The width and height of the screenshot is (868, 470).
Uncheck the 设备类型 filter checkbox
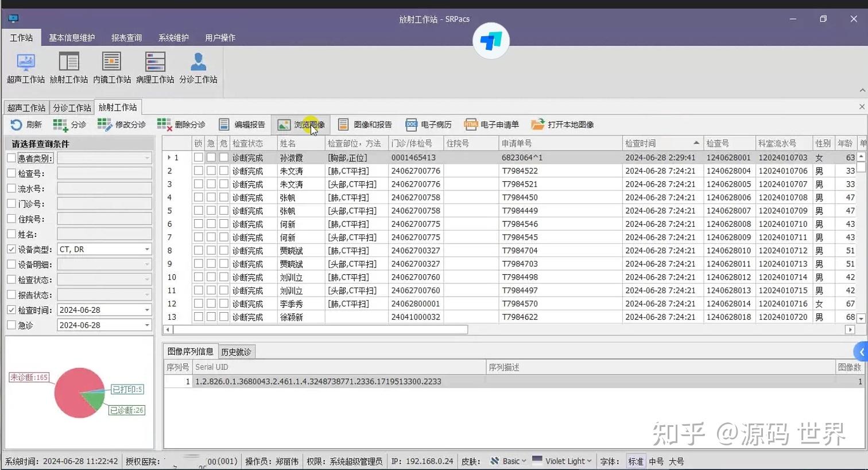[x=11, y=248]
